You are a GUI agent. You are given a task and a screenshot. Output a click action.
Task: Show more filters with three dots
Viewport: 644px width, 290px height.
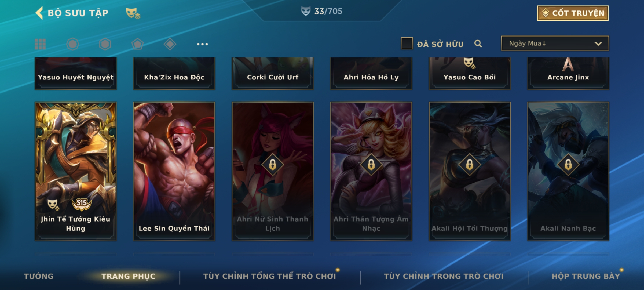[202, 44]
